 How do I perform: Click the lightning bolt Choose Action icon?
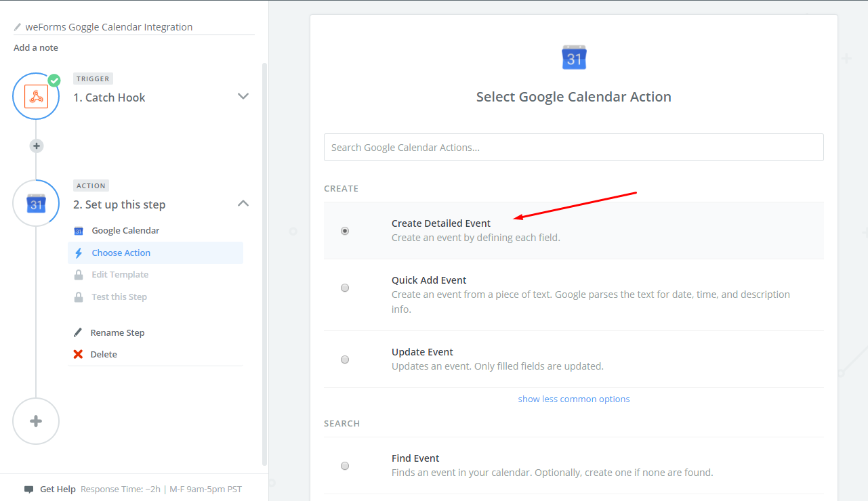79,253
